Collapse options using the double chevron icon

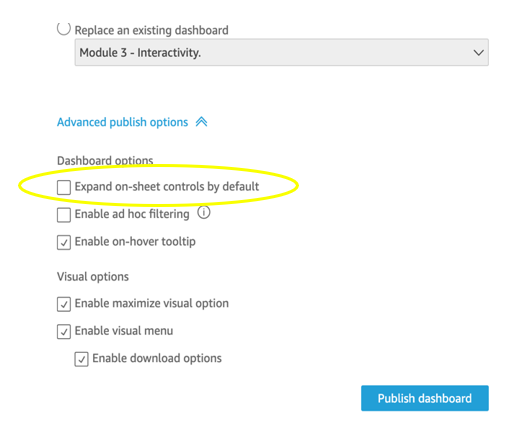click(201, 122)
